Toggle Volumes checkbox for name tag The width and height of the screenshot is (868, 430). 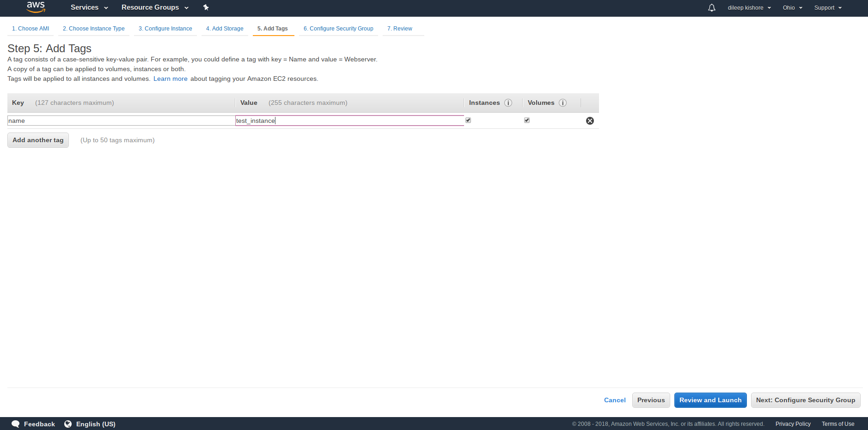(x=527, y=120)
